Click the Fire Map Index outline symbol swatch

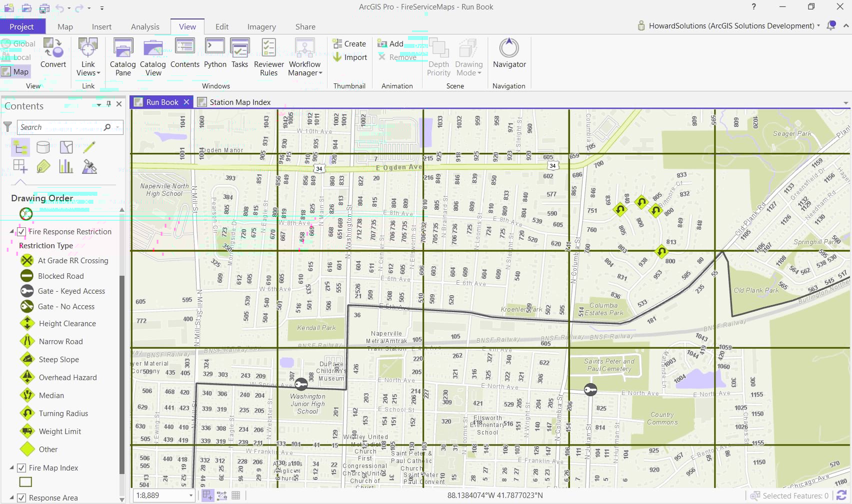[x=25, y=482]
